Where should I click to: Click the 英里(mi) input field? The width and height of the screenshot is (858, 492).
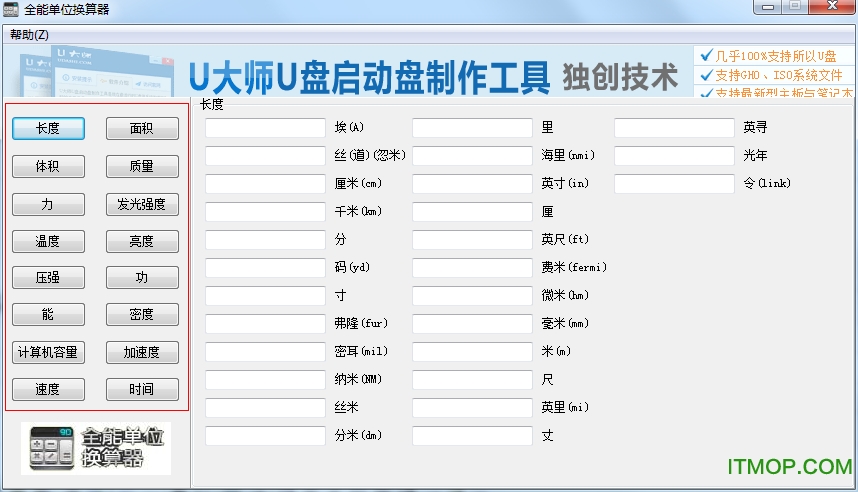coord(472,408)
